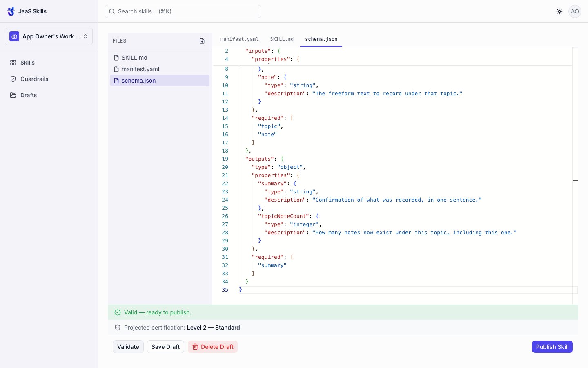This screenshot has height=368, width=588.
Task: Click "note" key on line 9
Action: (267, 77)
